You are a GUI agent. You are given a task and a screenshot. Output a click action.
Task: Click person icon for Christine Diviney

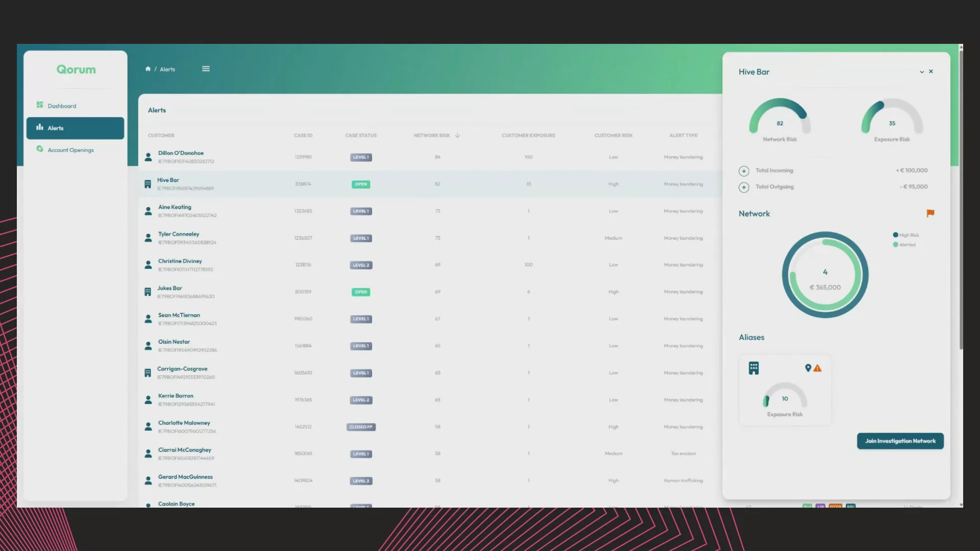pos(148,265)
